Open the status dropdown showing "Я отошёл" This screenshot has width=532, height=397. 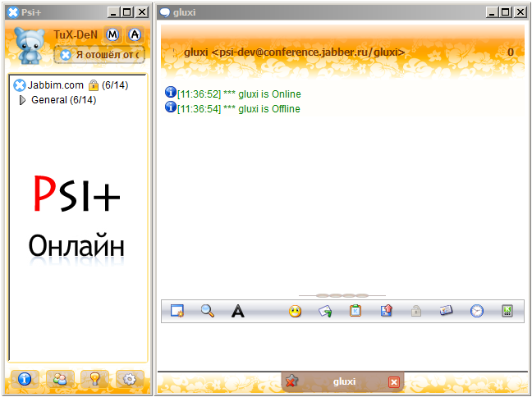99,55
